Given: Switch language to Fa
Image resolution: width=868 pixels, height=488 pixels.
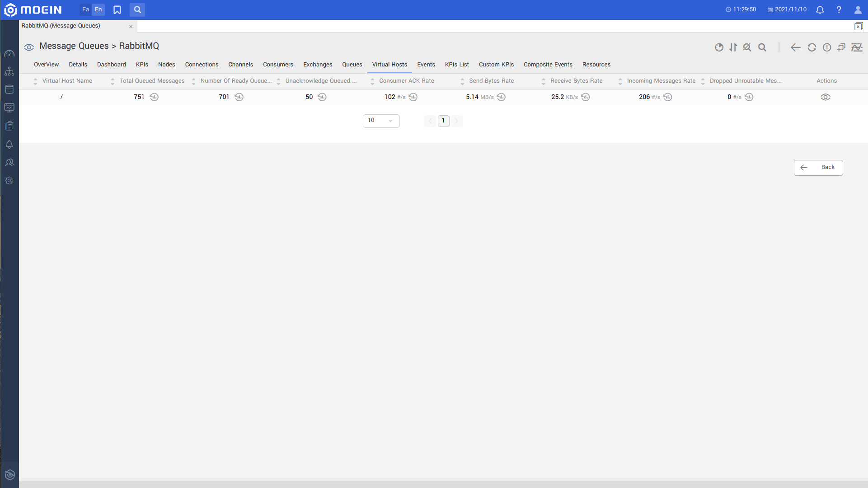Looking at the screenshot, I should [85, 9].
